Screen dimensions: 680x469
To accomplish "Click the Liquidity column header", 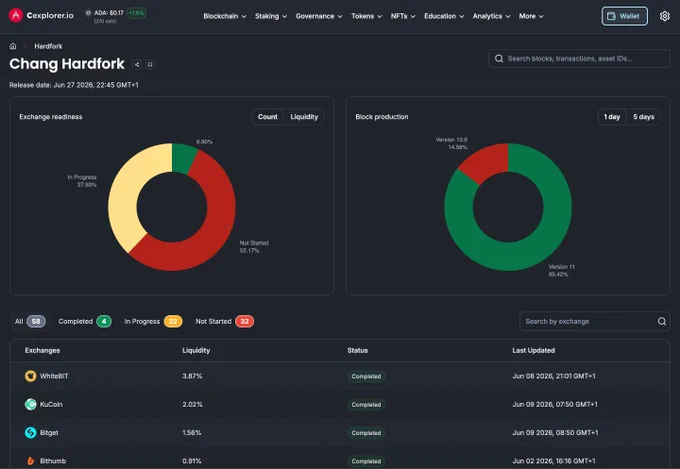I will point(196,350).
